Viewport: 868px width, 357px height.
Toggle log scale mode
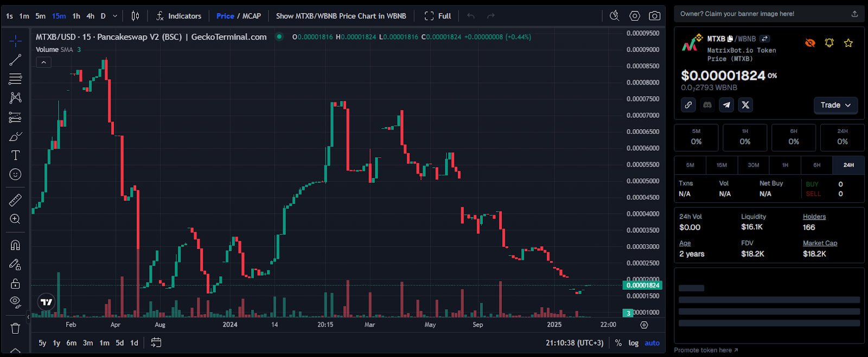pos(634,343)
